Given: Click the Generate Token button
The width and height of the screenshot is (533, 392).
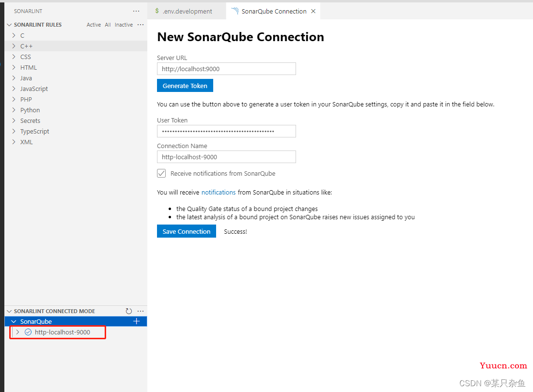Looking at the screenshot, I should pos(185,86).
